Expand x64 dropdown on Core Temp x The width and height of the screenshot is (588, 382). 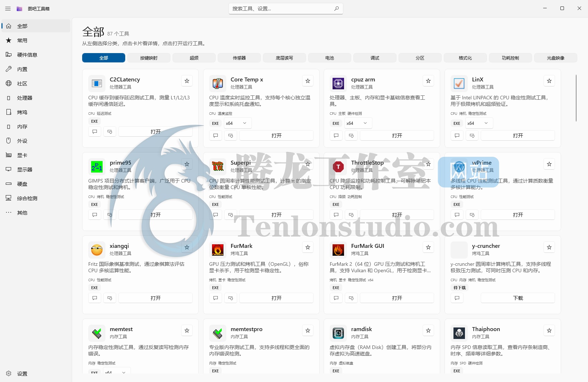[237, 123]
